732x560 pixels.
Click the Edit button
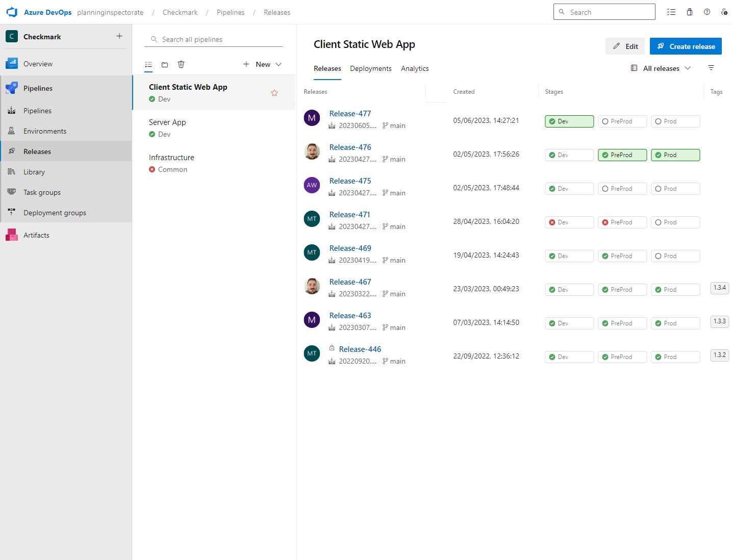pyautogui.click(x=625, y=46)
